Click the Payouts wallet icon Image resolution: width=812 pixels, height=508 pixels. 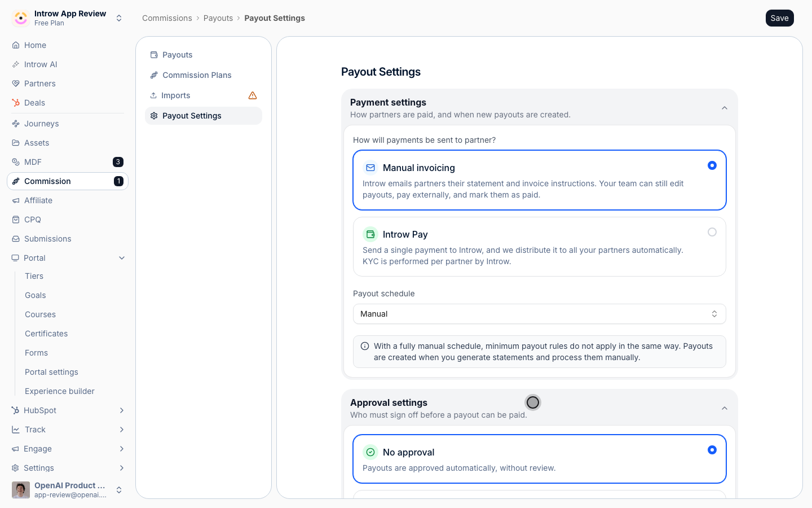tap(154, 55)
